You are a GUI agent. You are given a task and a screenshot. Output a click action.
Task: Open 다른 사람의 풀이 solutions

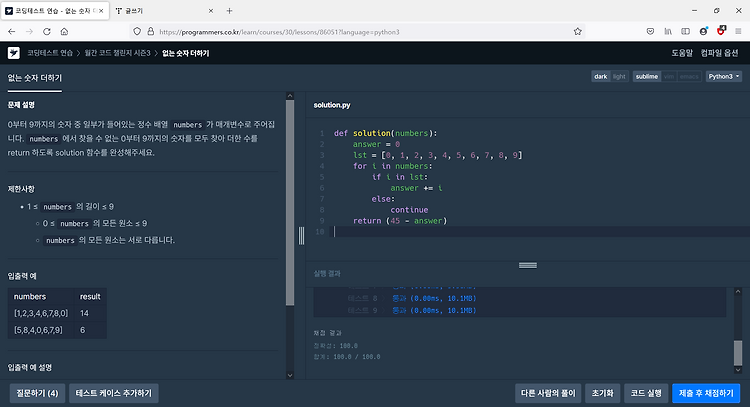click(548, 393)
